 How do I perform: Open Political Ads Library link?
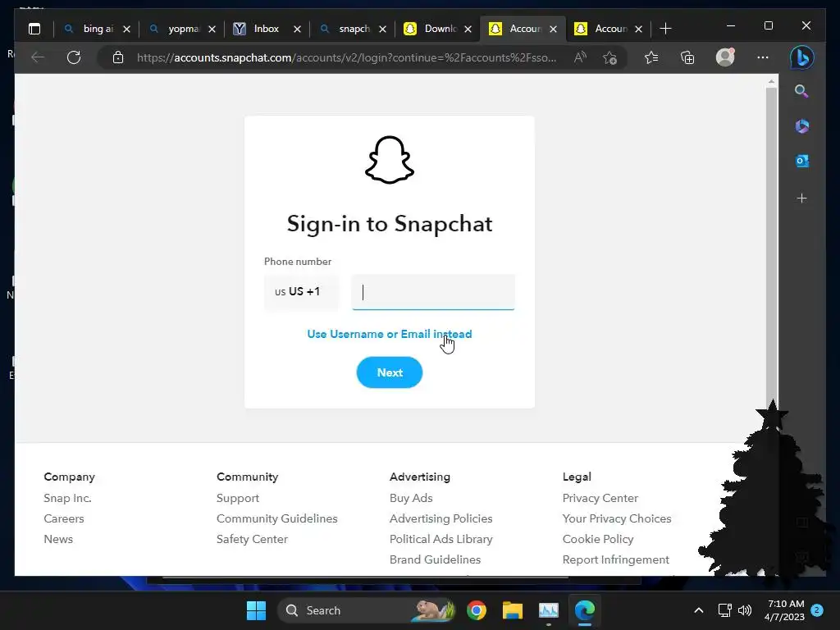[x=441, y=539]
